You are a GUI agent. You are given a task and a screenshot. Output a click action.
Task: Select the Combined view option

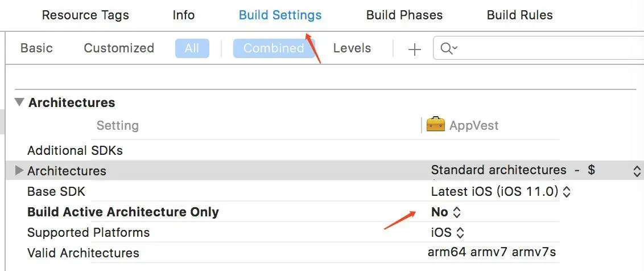(274, 48)
